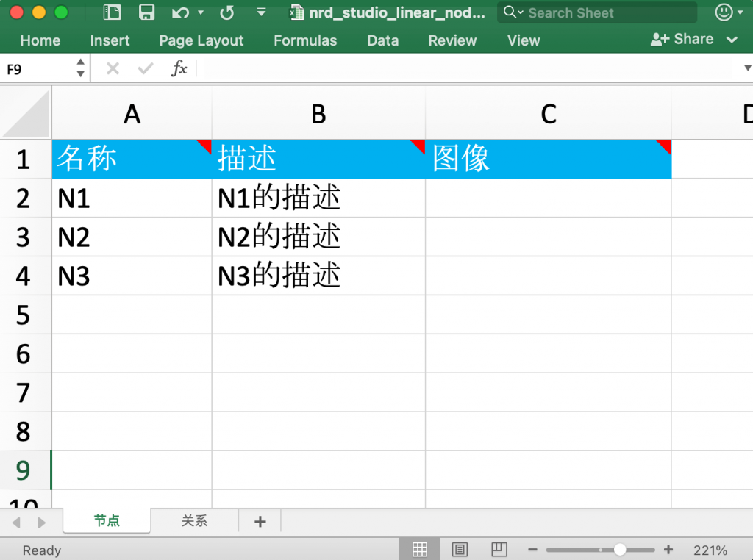
Task: Switch to Normal grid view in status bar
Action: [x=420, y=550]
